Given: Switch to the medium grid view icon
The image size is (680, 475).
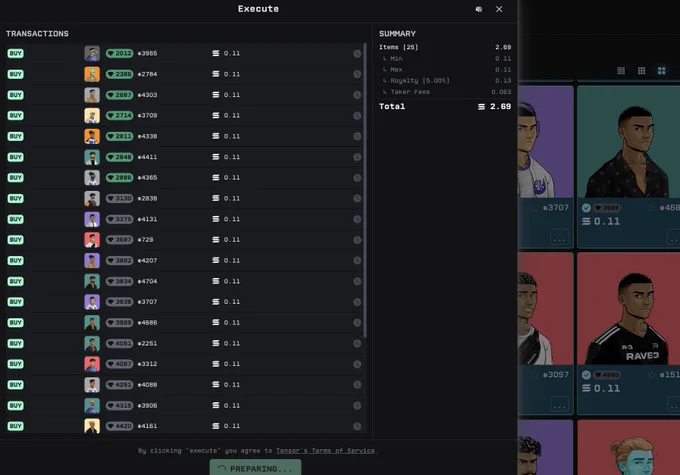Looking at the screenshot, I should click(641, 71).
